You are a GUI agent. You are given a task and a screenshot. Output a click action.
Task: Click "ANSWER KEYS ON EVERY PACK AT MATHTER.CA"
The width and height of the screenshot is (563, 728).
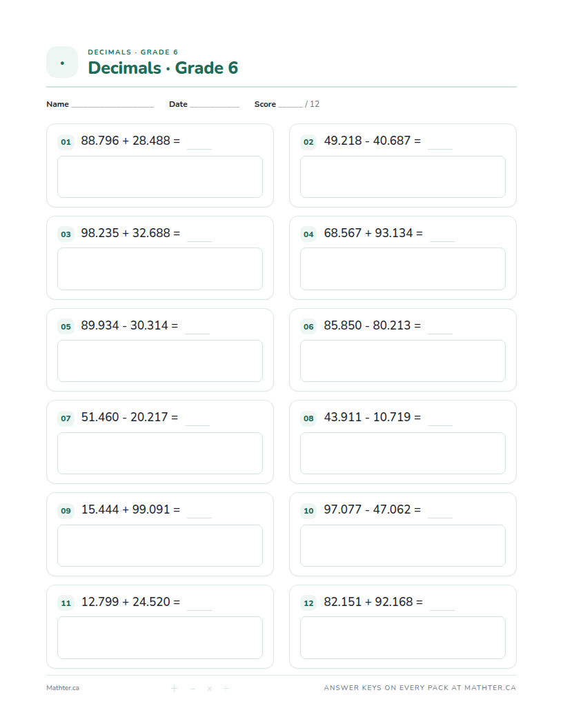[x=420, y=687]
